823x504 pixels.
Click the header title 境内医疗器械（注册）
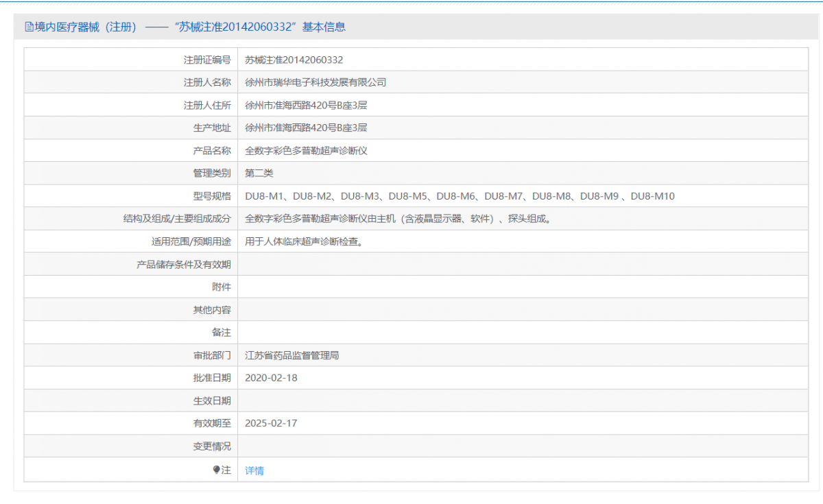(86, 27)
